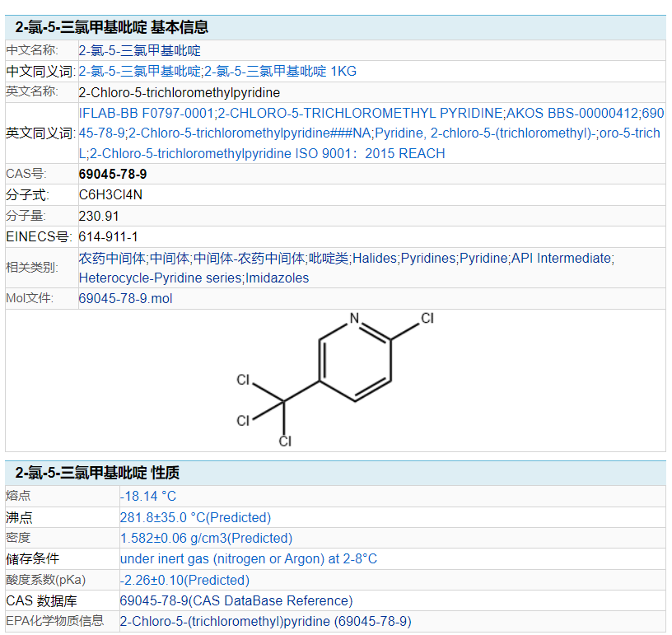The width and height of the screenshot is (672, 635).
Task: Open the 农药中间体 category link
Action: [x=112, y=259]
